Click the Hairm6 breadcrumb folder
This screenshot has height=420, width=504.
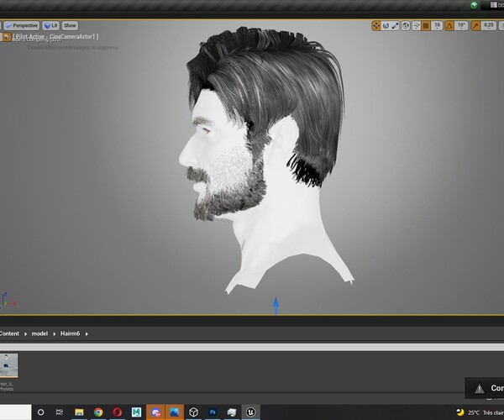(x=70, y=333)
